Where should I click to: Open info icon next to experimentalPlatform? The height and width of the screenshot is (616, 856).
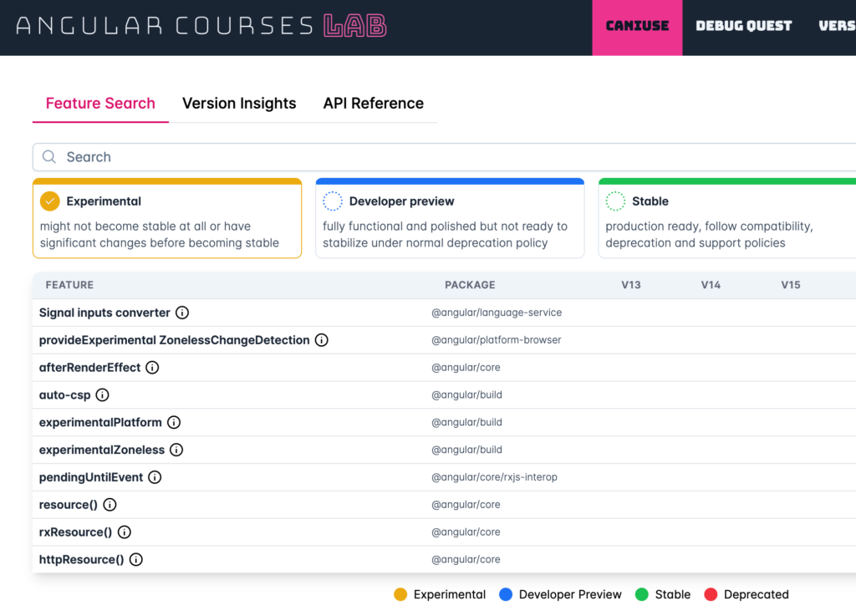174,422
